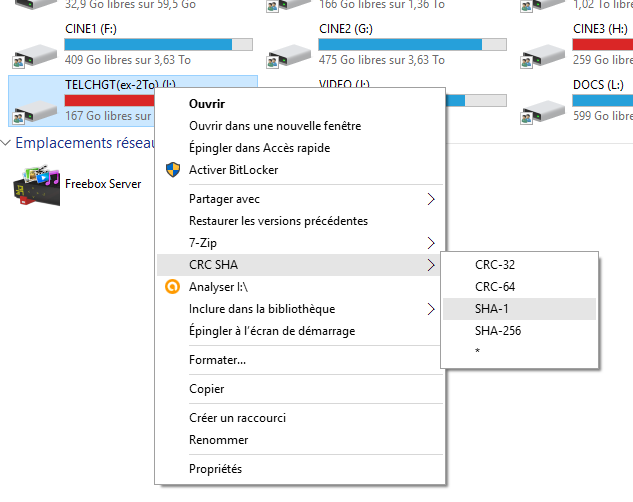The image size is (633, 502).
Task: Select the CINE3 (H:) drive icon
Action: pos(543,56)
